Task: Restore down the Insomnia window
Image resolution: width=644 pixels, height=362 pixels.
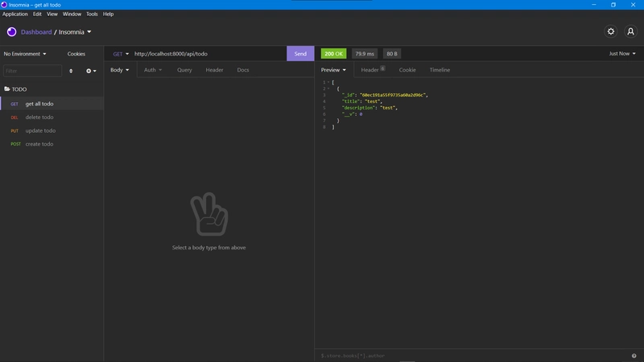Action: coord(613,5)
